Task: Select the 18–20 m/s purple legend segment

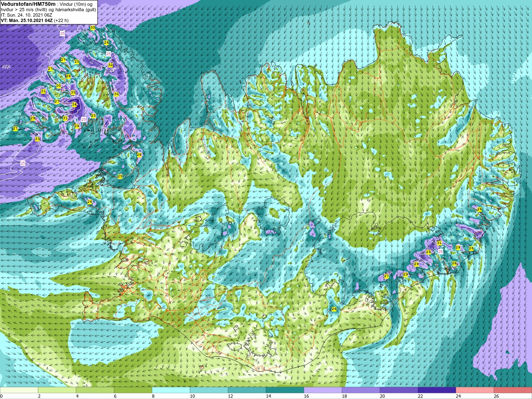Action: click(361, 390)
